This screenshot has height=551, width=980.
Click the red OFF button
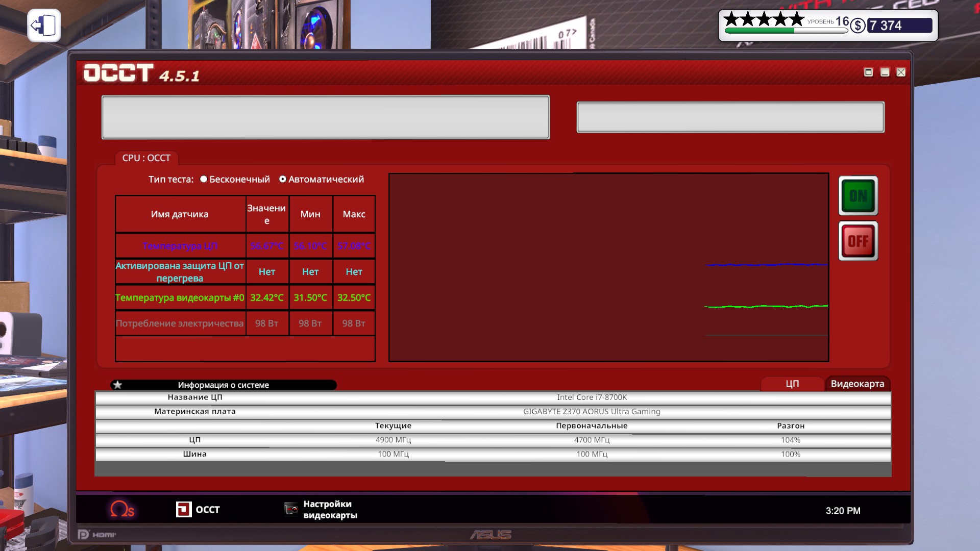click(x=858, y=241)
